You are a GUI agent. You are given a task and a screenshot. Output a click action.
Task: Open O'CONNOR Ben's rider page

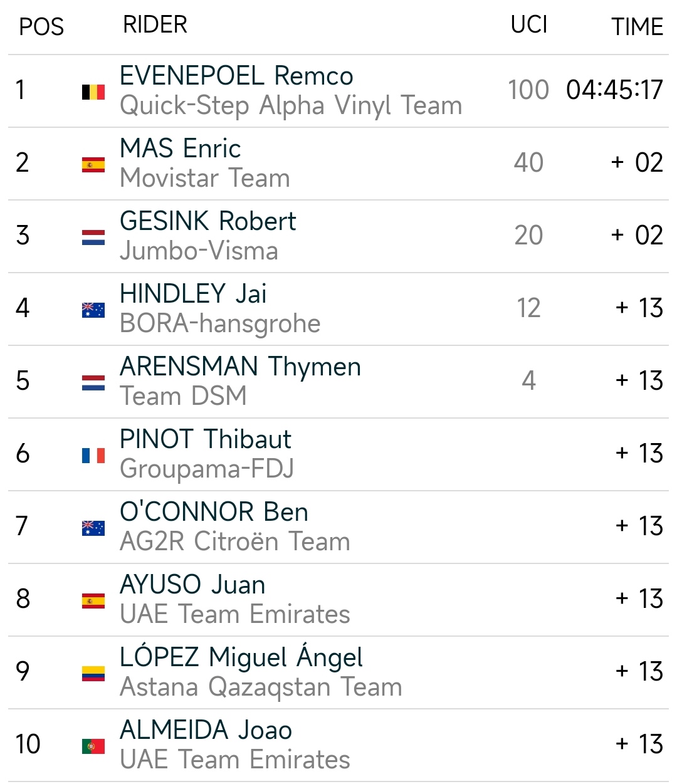click(214, 512)
